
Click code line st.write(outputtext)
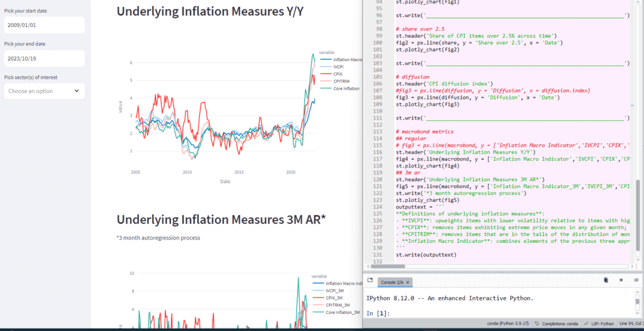[426, 255]
